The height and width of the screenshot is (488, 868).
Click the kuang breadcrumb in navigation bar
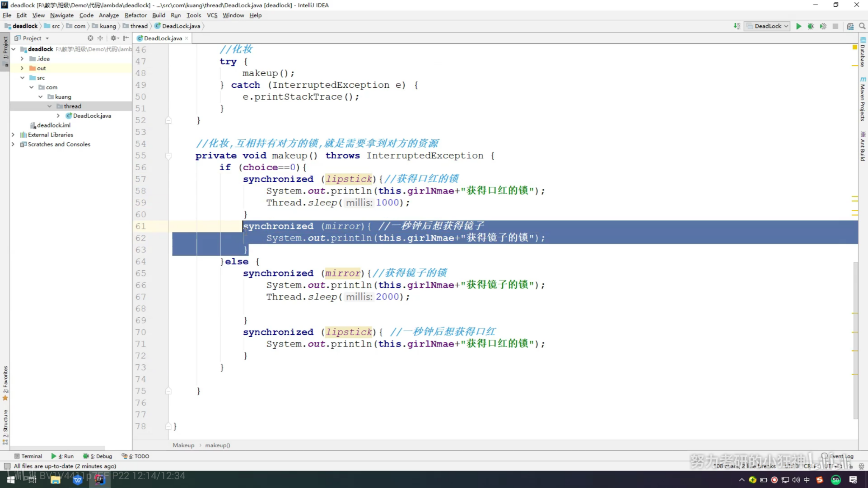pos(104,26)
